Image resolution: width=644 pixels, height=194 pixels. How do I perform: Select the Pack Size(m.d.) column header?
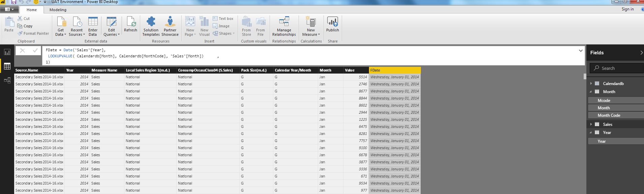[256, 70]
